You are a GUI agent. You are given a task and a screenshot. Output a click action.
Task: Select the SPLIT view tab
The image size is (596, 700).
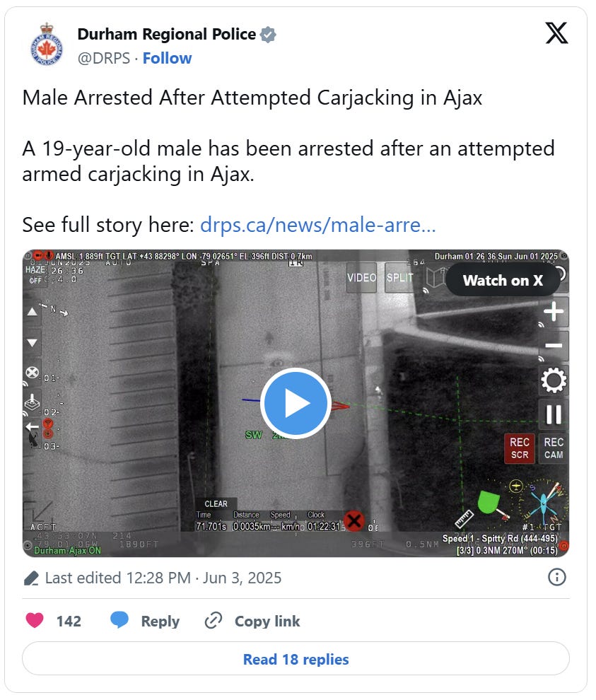tap(399, 278)
